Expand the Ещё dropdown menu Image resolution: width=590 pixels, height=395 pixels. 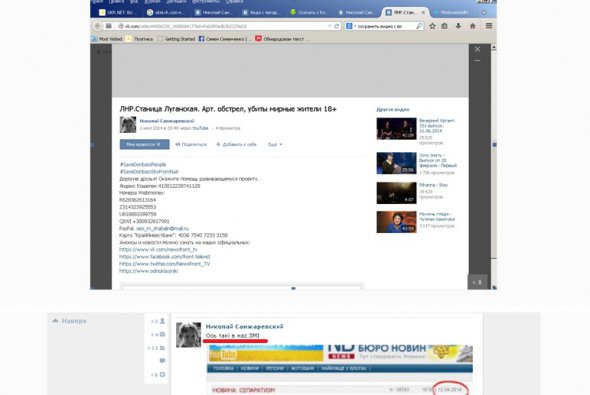[275, 144]
